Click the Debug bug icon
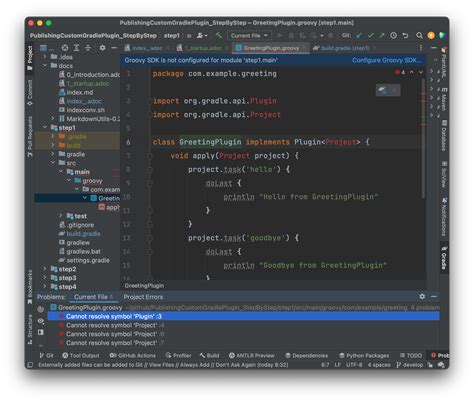 291,35
